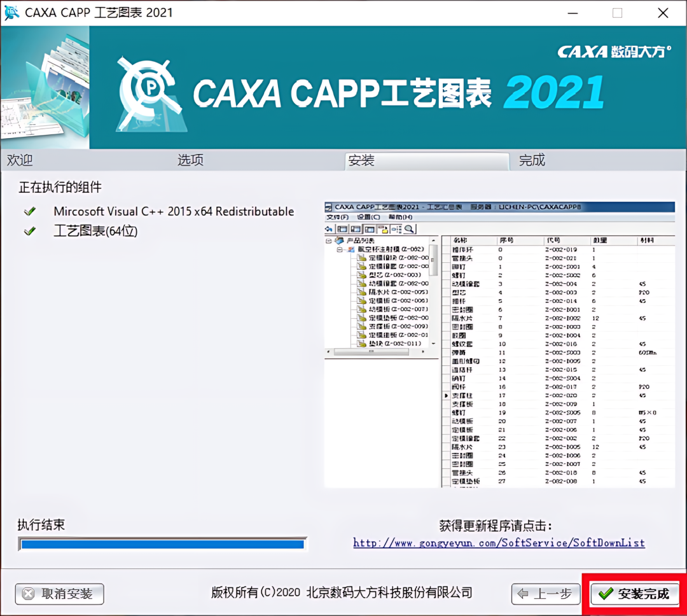Click the banner title CAXA CAPP工艺图表 2021
Image resolution: width=687 pixels, height=616 pixels.
click(399, 92)
